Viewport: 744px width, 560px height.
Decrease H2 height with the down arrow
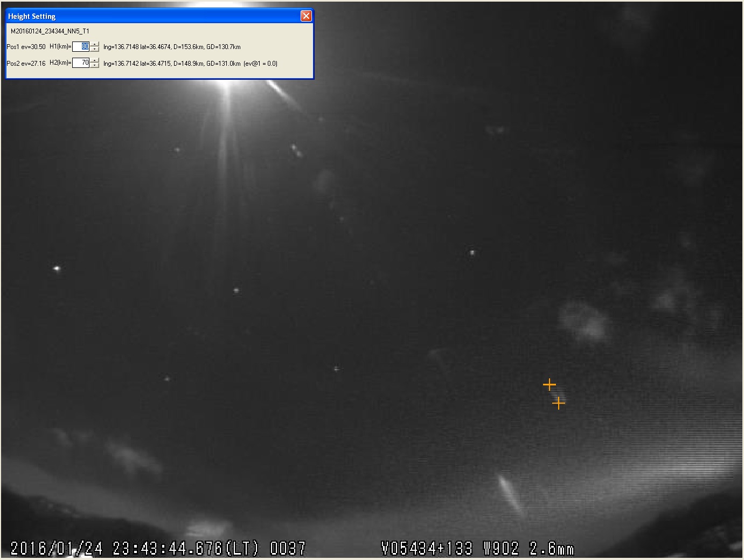(95, 65)
